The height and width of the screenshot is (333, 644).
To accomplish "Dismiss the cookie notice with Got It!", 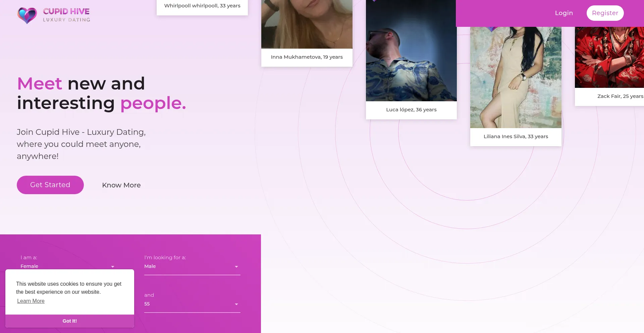I will (70, 321).
